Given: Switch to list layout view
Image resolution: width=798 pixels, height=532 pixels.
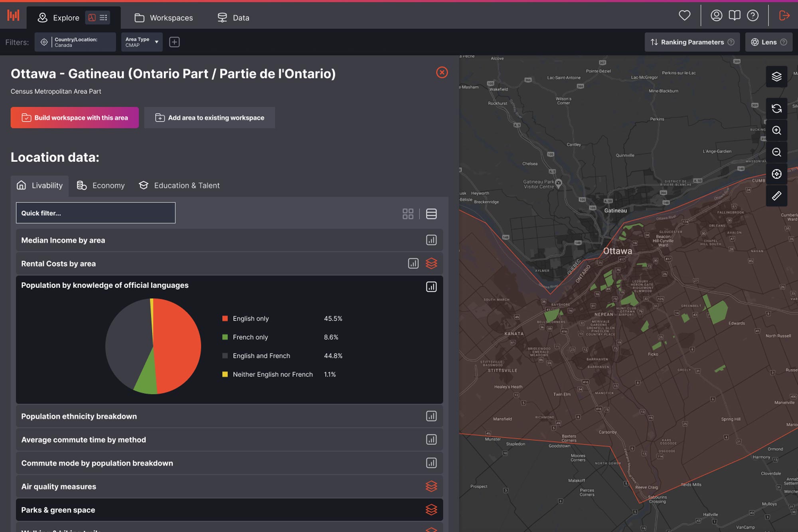Looking at the screenshot, I should (x=431, y=214).
